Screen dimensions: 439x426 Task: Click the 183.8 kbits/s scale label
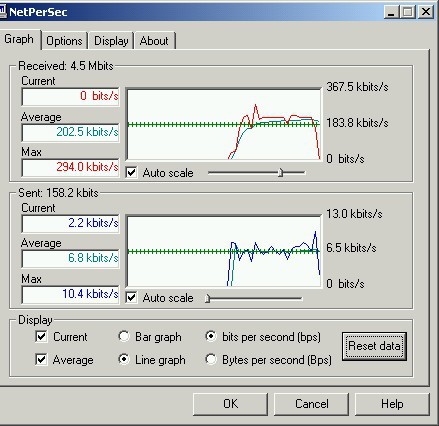(357, 123)
